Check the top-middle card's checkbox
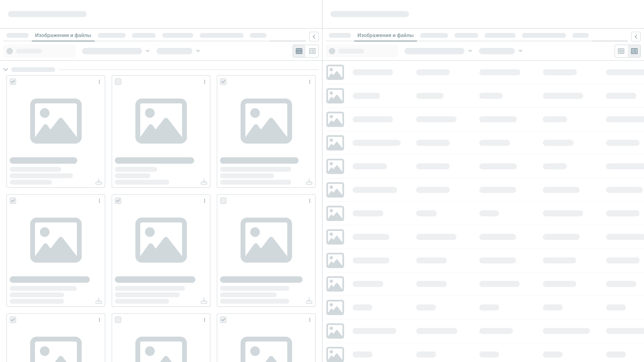Image resolution: width=644 pixels, height=362 pixels. click(118, 82)
